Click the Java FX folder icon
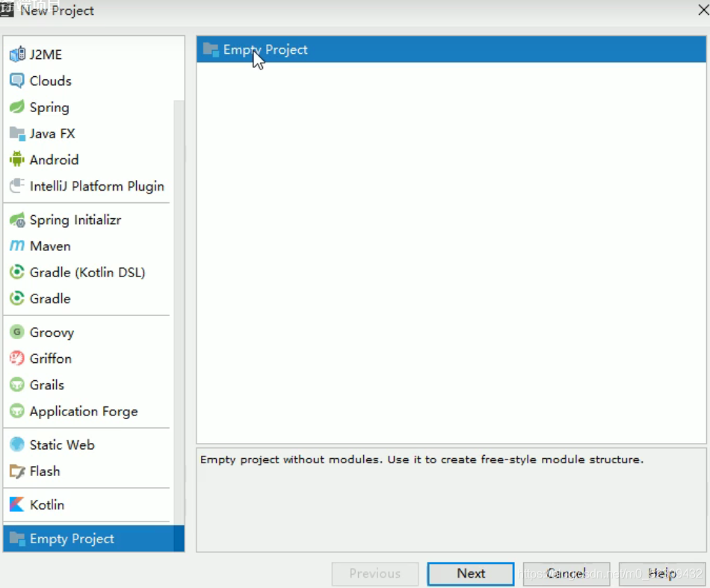The width and height of the screenshot is (710, 588). pyautogui.click(x=17, y=134)
